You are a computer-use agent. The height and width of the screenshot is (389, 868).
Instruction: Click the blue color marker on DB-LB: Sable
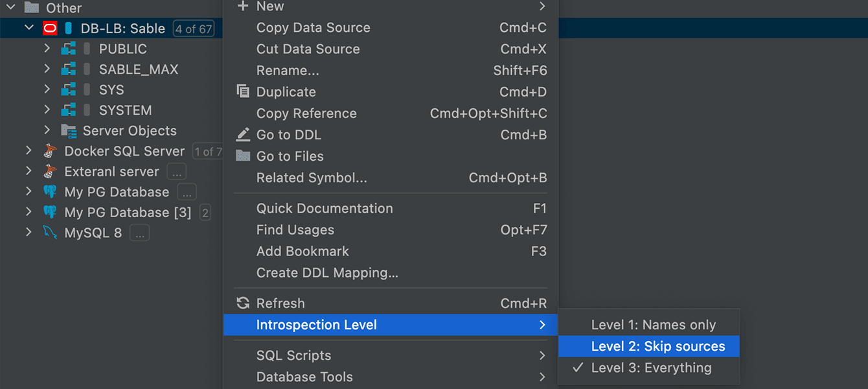pos(68,29)
